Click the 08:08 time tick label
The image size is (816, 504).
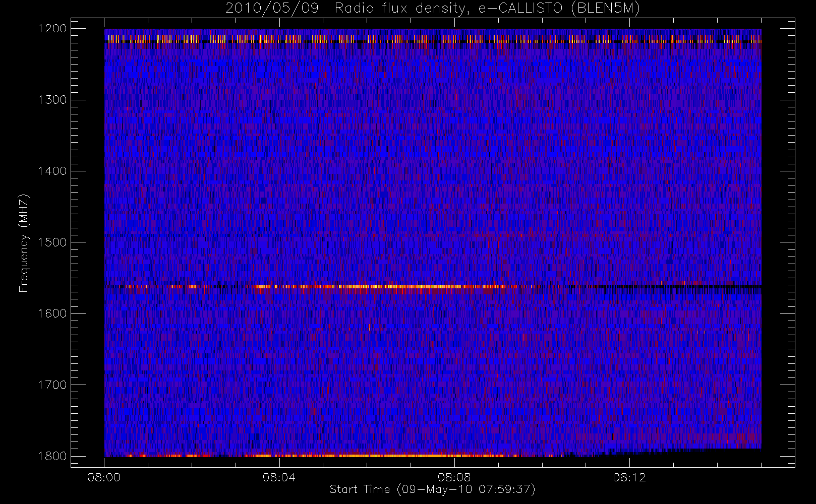click(x=454, y=477)
